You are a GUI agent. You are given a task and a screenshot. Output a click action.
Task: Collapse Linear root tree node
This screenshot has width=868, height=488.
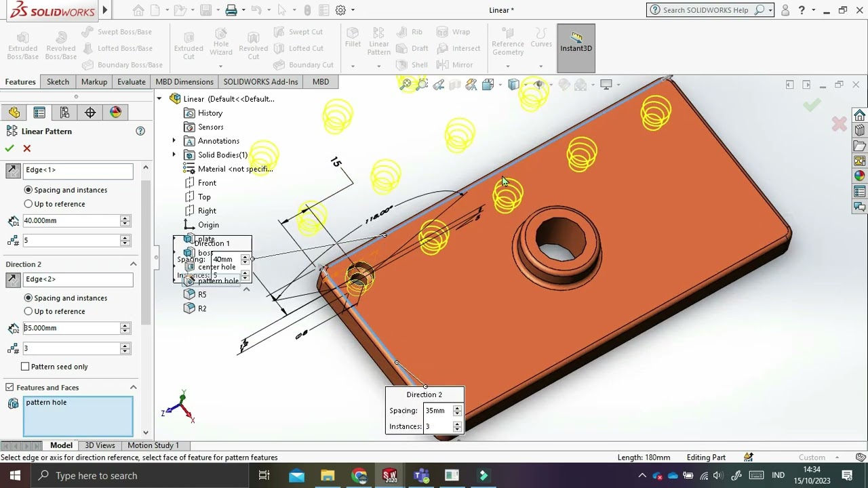point(160,99)
